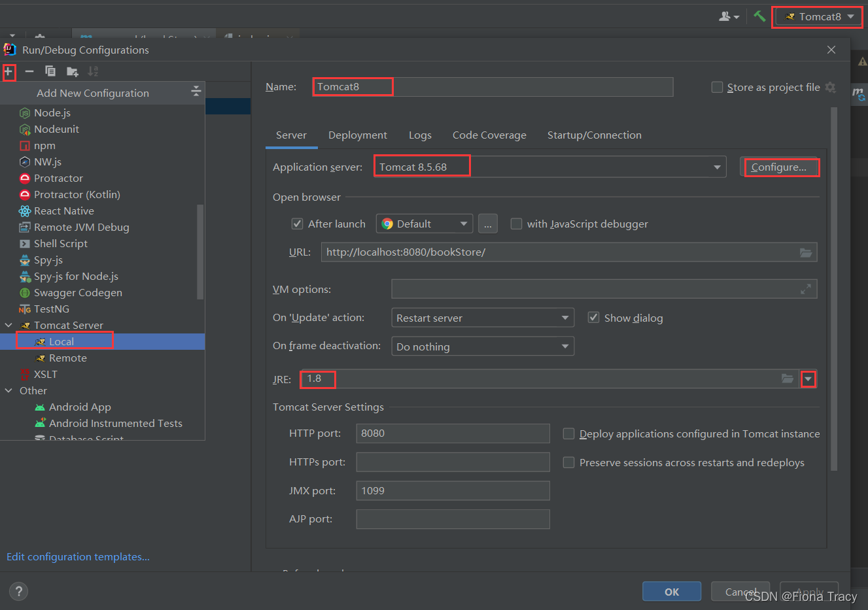868x610 pixels.
Task: Click the Move into new folder icon
Action: click(x=72, y=71)
